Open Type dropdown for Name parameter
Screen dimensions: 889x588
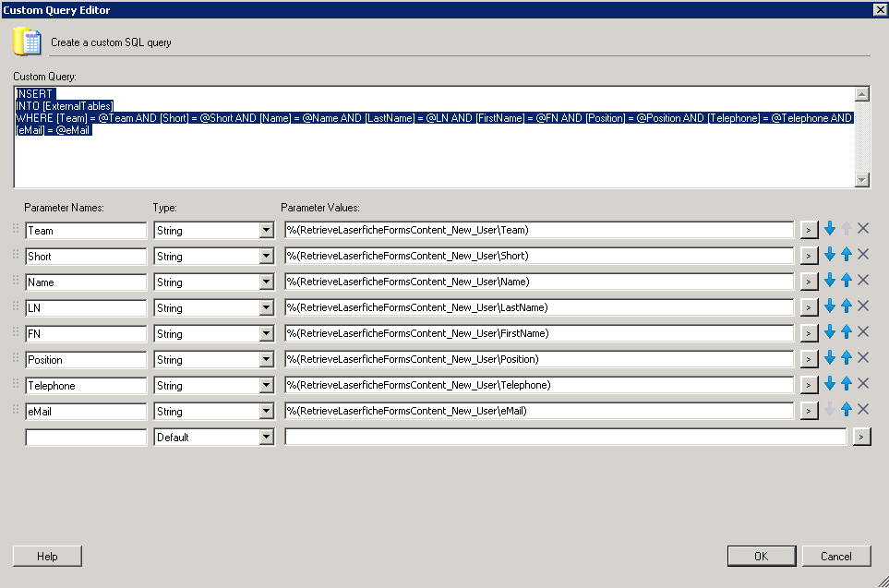tap(267, 282)
